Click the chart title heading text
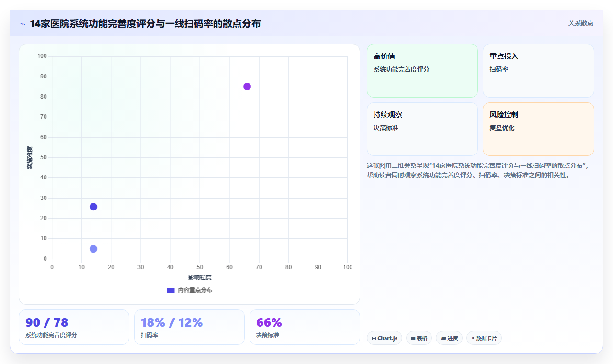Screen dimensions: 613x364 pos(145,23)
